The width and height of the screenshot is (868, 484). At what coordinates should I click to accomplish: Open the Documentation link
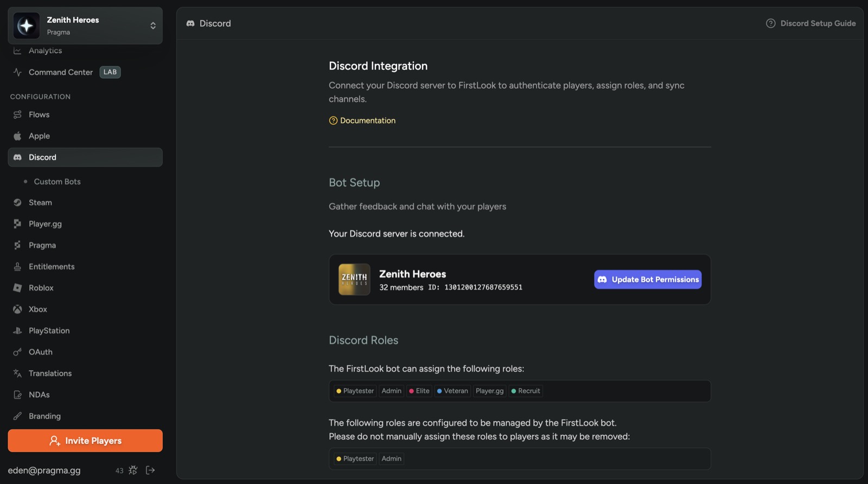(362, 120)
